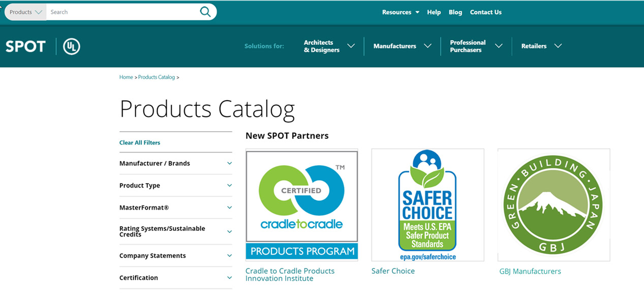The image size is (644, 295).
Task: Open the Products search scope dropdown
Action: [25, 12]
